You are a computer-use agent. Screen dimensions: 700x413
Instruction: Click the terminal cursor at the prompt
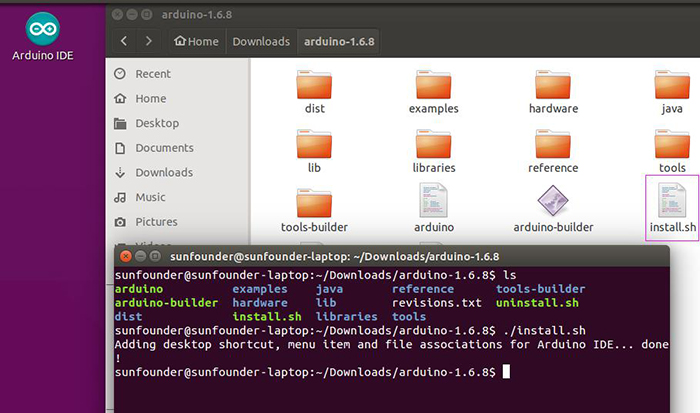pos(506,371)
